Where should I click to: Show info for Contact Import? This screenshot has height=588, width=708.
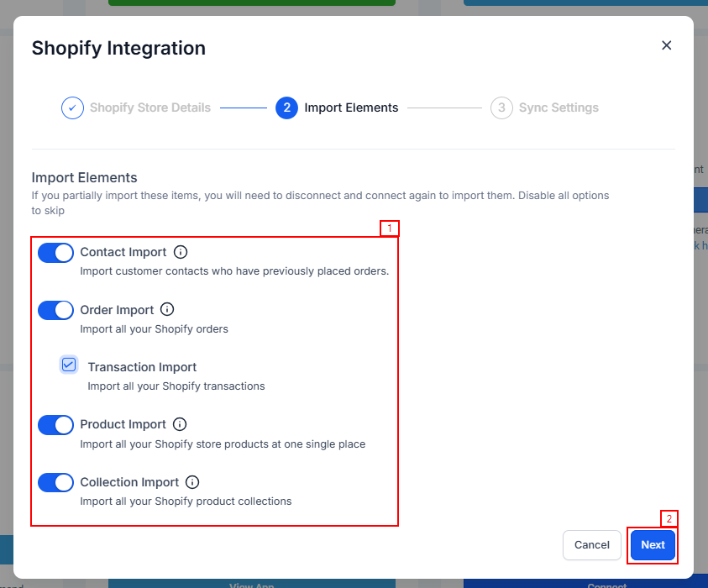tap(181, 252)
